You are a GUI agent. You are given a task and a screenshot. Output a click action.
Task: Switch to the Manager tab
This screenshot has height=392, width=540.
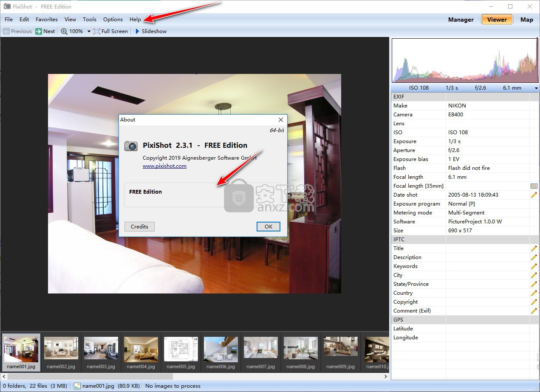tap(461, 20)
